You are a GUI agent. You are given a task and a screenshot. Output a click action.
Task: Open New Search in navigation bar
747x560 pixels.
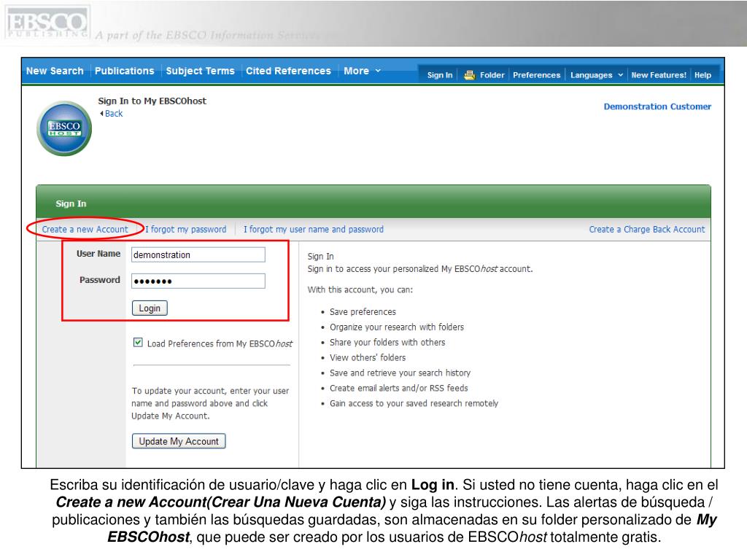tap(55, 71)
